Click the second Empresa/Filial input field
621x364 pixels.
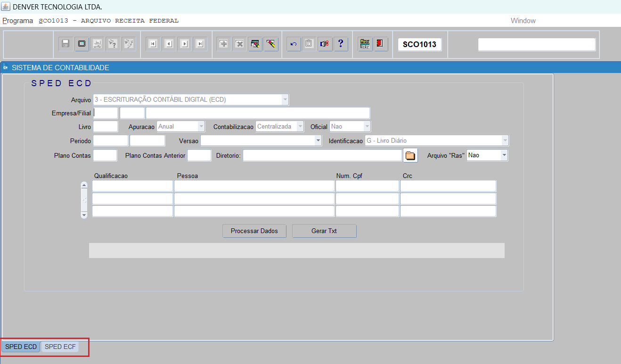tap(132, 113)
